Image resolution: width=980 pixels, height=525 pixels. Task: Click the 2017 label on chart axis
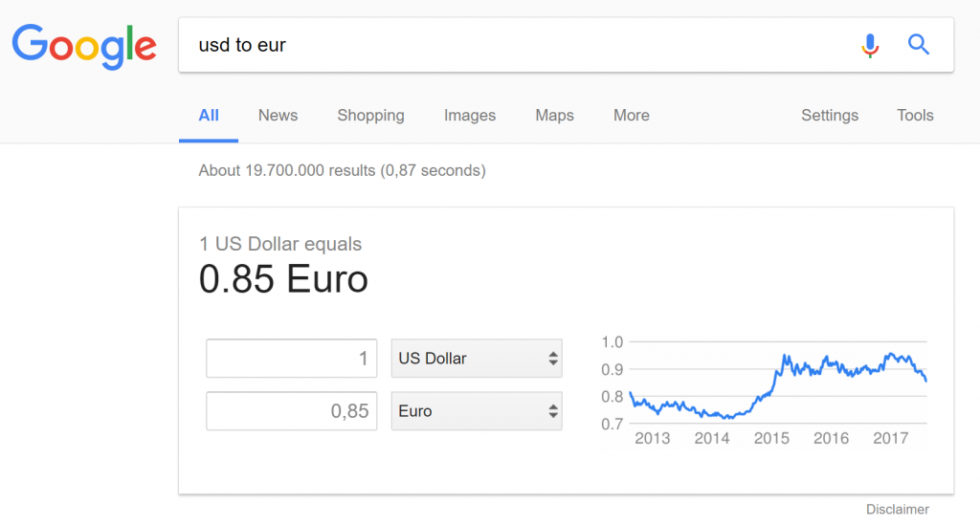point(891,438)
